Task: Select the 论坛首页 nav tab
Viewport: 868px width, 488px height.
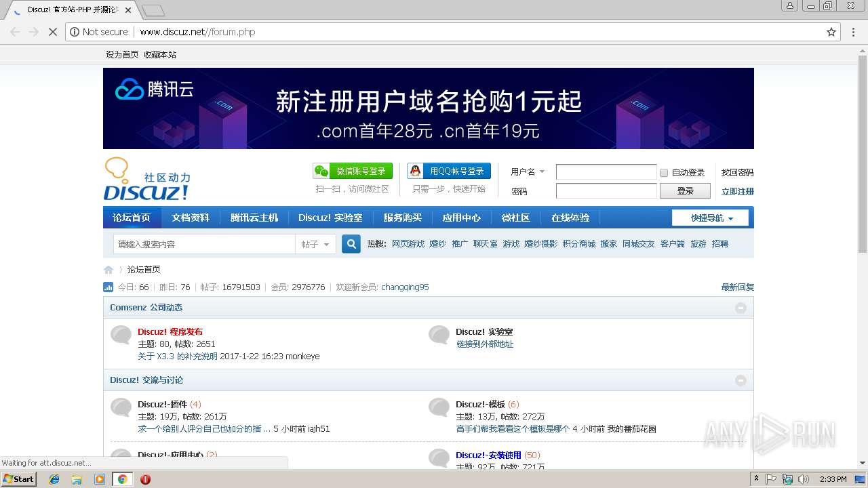Action: [132, 218]
